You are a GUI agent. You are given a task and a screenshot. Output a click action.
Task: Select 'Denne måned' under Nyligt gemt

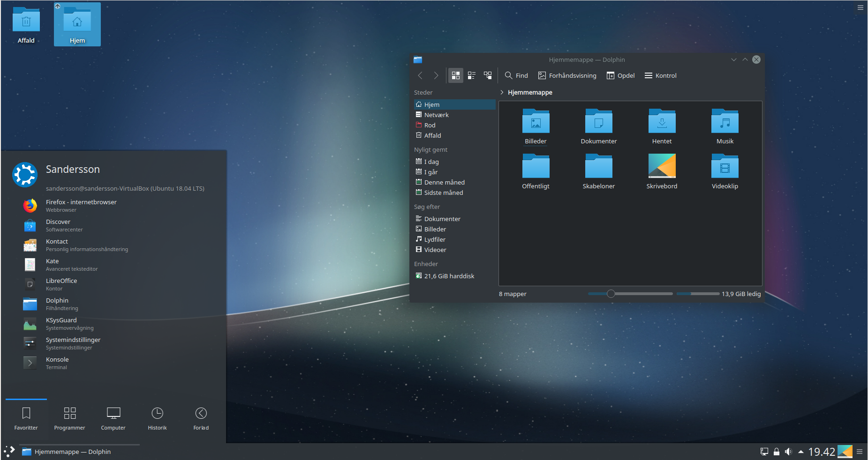click(454, 182)
